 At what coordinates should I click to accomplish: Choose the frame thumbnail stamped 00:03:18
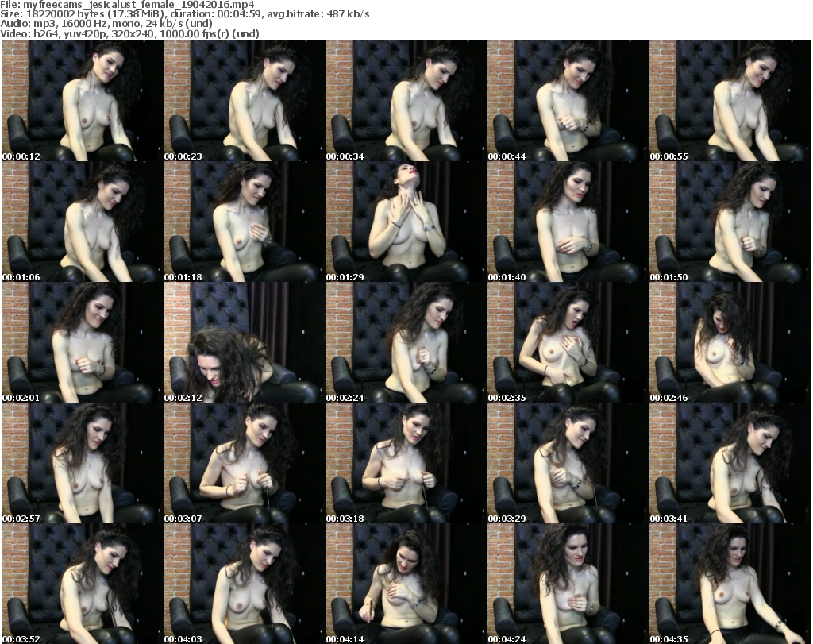tap(406, 464)
